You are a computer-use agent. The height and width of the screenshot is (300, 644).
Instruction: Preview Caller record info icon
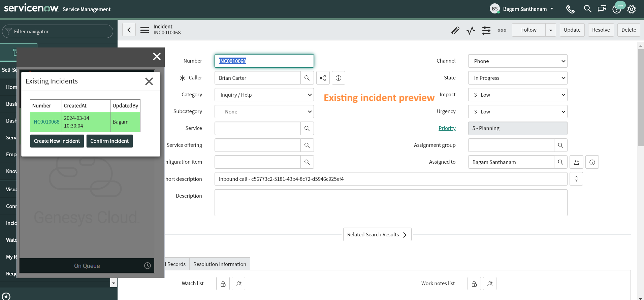tap(339, 78)
